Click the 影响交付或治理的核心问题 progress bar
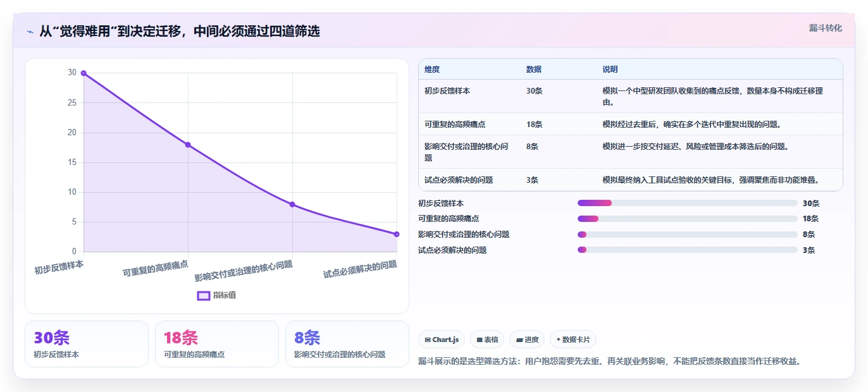868x392 pixels. [688, 235]
